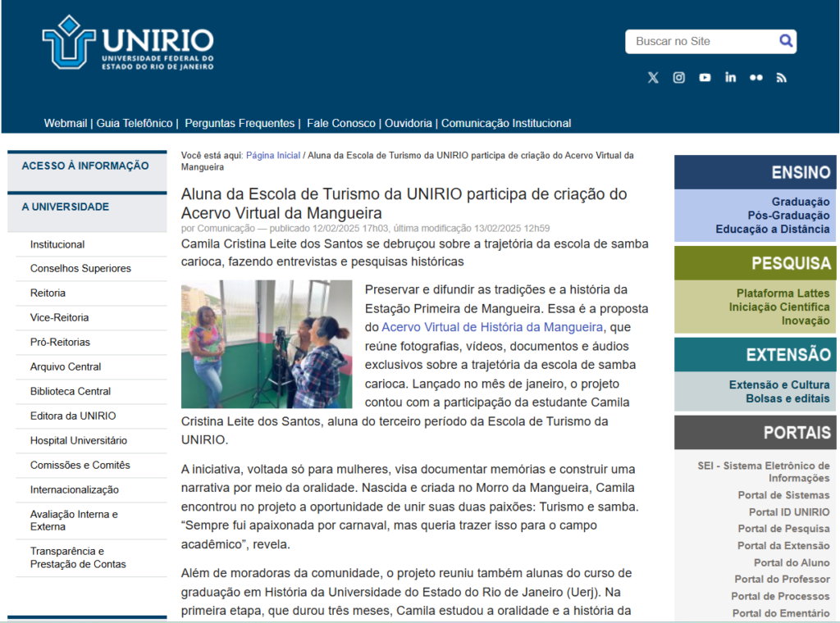Open UNIRIO's X (Twitter) profile icon
Screen dimensions: 840x623
point(653,78)
